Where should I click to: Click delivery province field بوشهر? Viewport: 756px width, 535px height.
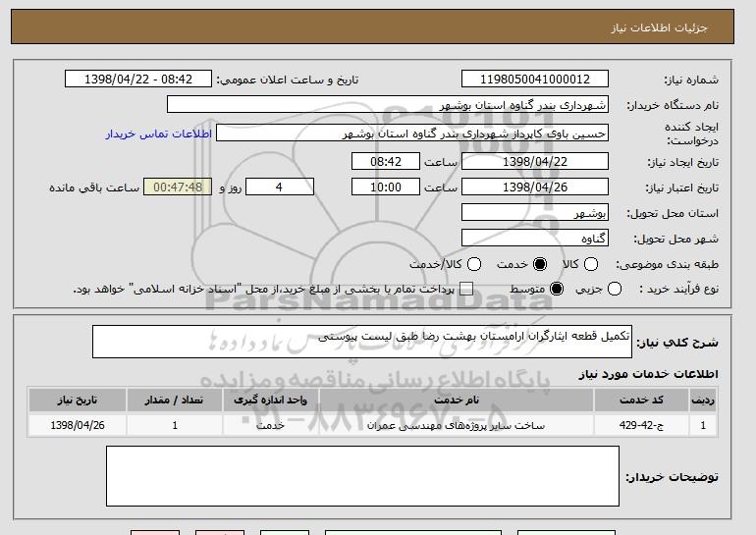click(535, 213)
